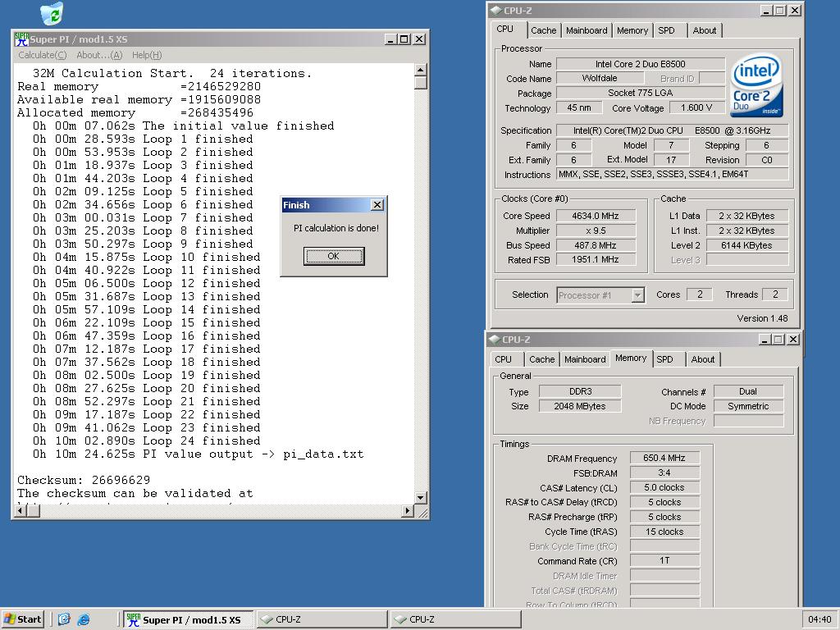Open About tab in top CPU-Z
Image resolution: width=840 pixels, height=630 pixels.
pyautogui.click(x=705, y=30)
